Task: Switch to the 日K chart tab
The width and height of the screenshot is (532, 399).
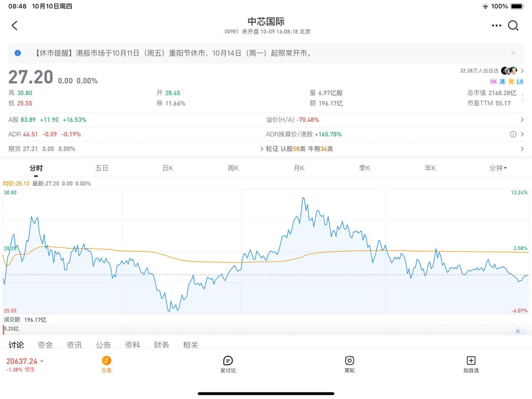Action: [167, 168]
